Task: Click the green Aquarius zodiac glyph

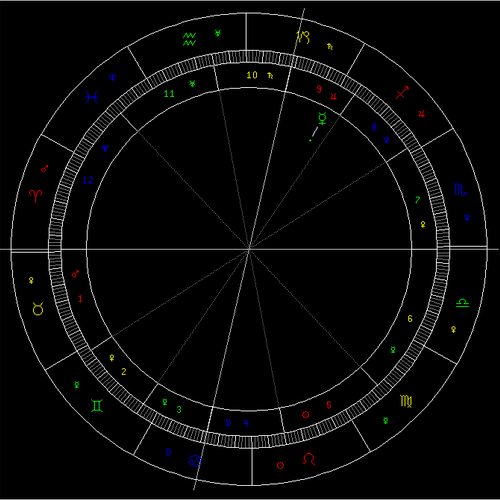Action: point(189,39)
